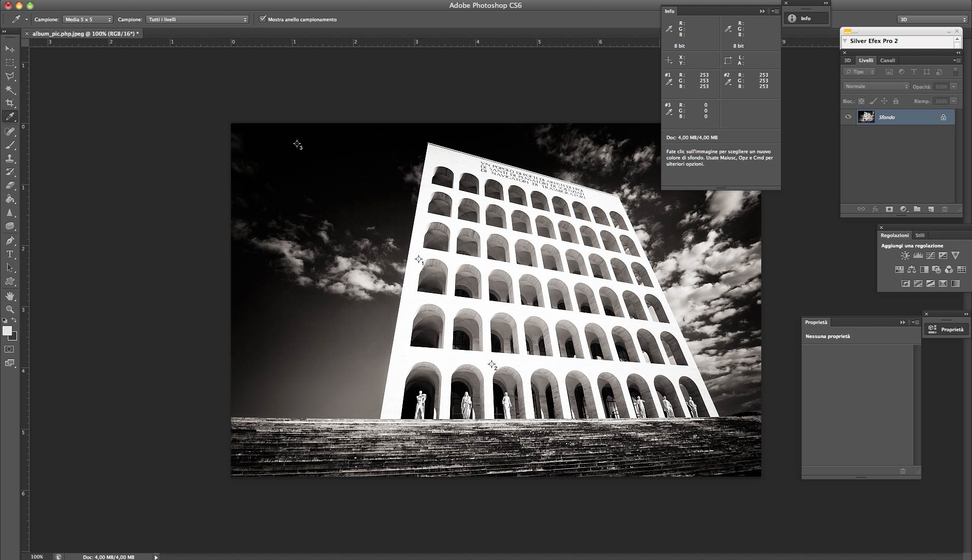Select the Sharpen tool

pos(10,212)
